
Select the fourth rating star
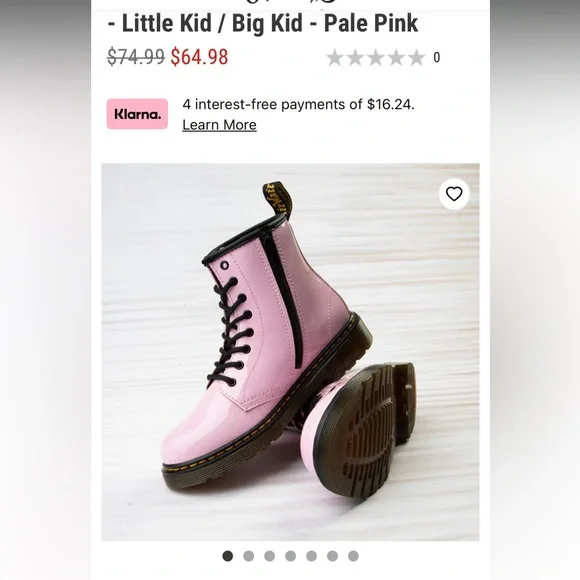click(396, 58)
